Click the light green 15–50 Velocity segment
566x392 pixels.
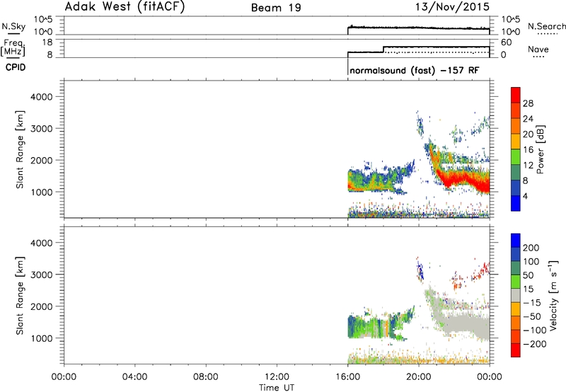516,282
